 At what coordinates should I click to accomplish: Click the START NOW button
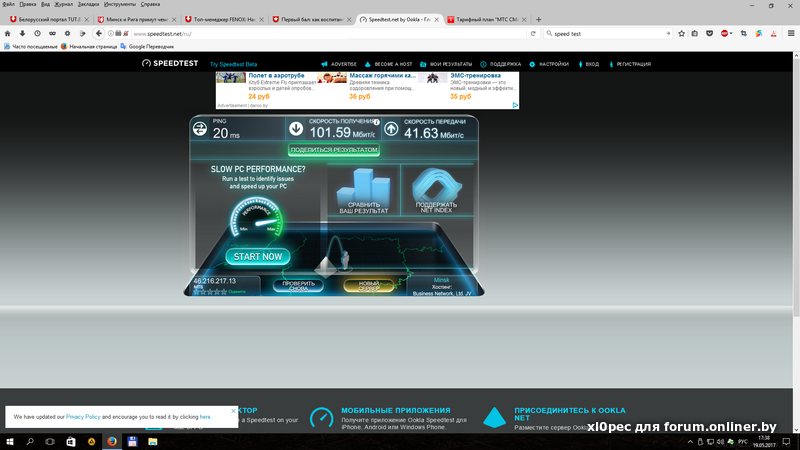[258, 257]
